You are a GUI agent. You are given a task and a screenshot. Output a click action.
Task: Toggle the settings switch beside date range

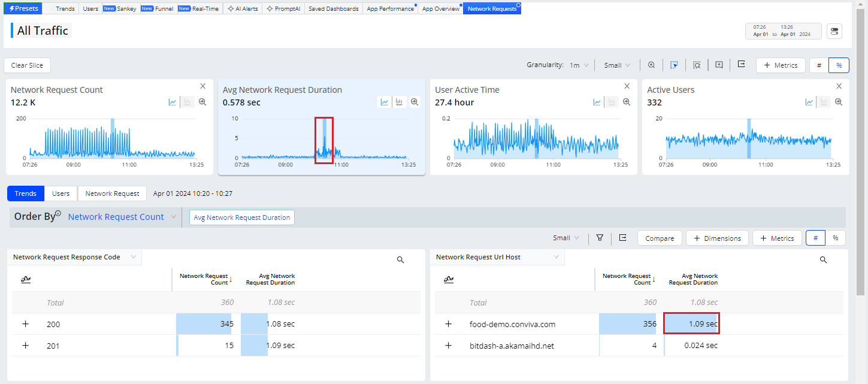834,31
